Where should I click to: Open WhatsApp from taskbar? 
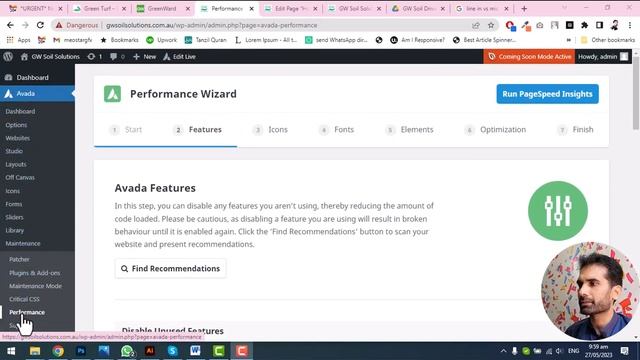[x=127, y=351]
